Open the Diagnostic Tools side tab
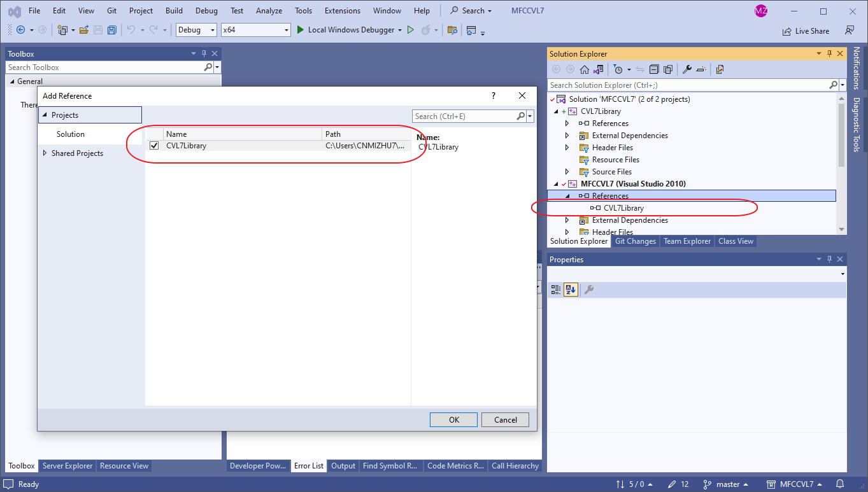The height and width of the screenshot is (492, 868). pyautogui.click(x=857, y=125)
